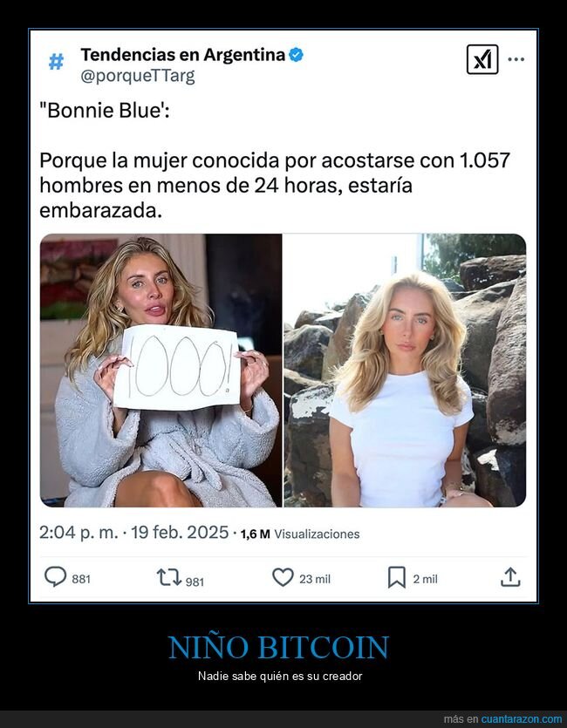Image resolution: width=567 pixels, height=728 pixels.
Task: Click the 19 feb. 2025 date
Action: [x=180, y=533]
